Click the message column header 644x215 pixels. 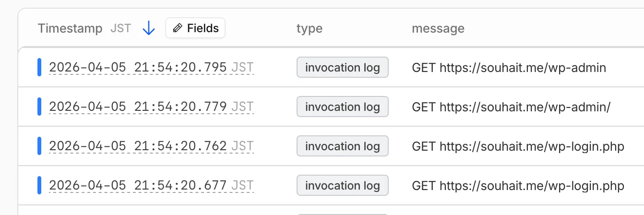click(438, 28)
